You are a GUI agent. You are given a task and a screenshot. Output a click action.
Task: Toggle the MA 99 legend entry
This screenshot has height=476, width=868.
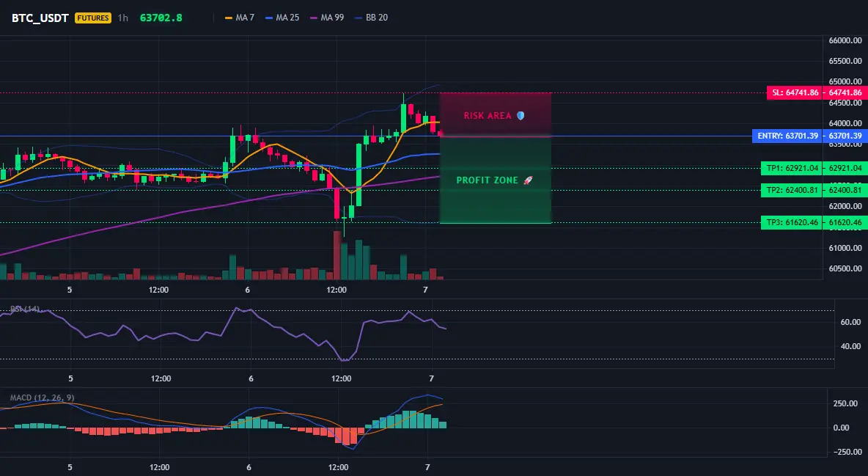327,18
